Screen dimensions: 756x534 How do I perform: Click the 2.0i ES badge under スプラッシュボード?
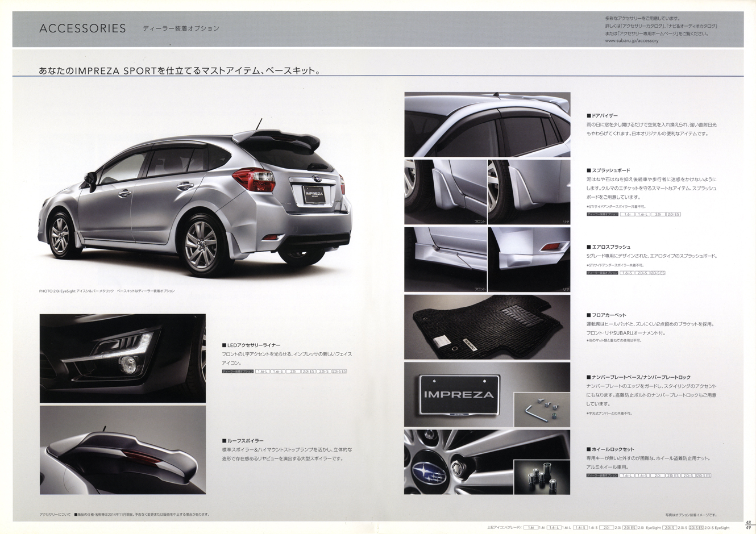[673, 214]
